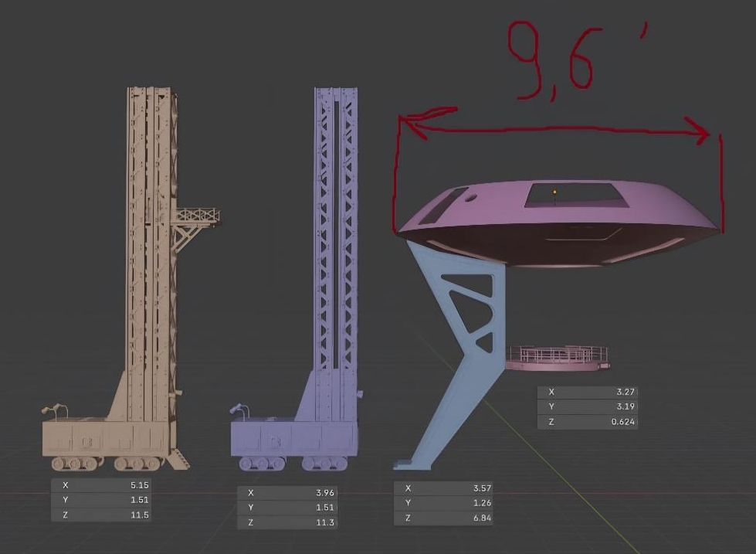The image size is (756, 554).
Task: Select Y dimension field under the purple tower
Action: pyautogui.click(x=287, y=508)
